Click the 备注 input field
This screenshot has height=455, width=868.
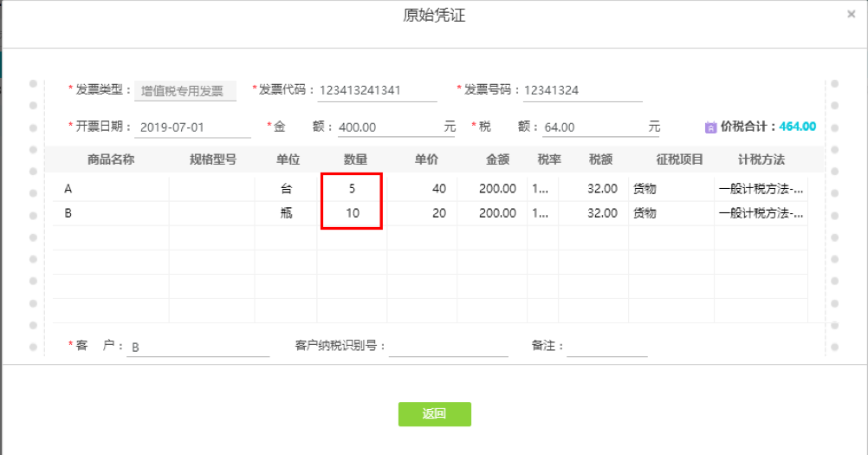[606, 347]
